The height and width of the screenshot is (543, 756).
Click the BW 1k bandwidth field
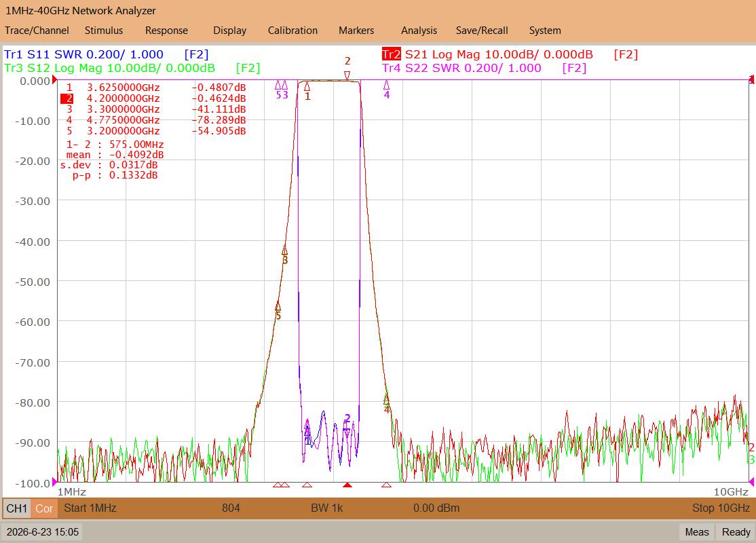click(x=327, y=508)
